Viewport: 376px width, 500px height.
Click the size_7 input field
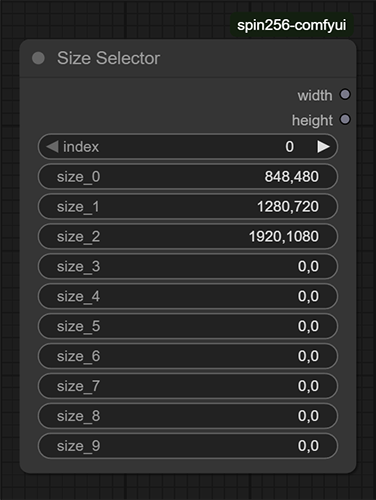188,386
